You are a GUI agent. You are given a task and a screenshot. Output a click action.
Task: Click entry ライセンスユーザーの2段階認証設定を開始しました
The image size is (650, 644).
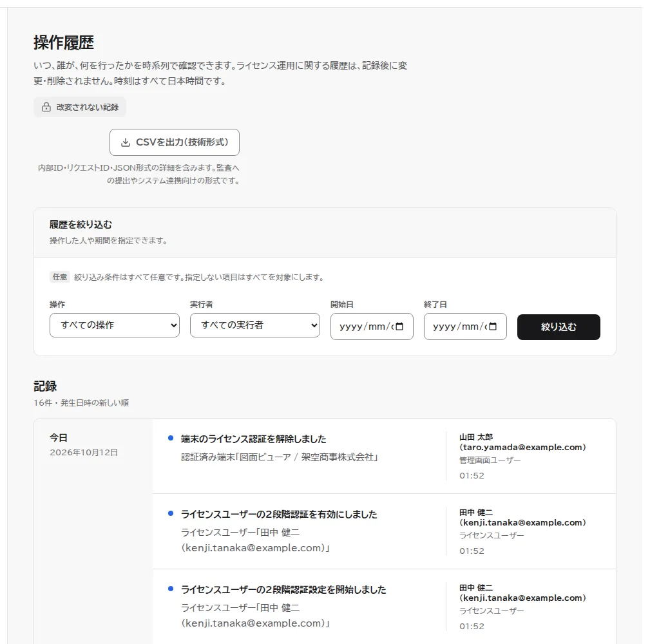click(x=283, y=590)
